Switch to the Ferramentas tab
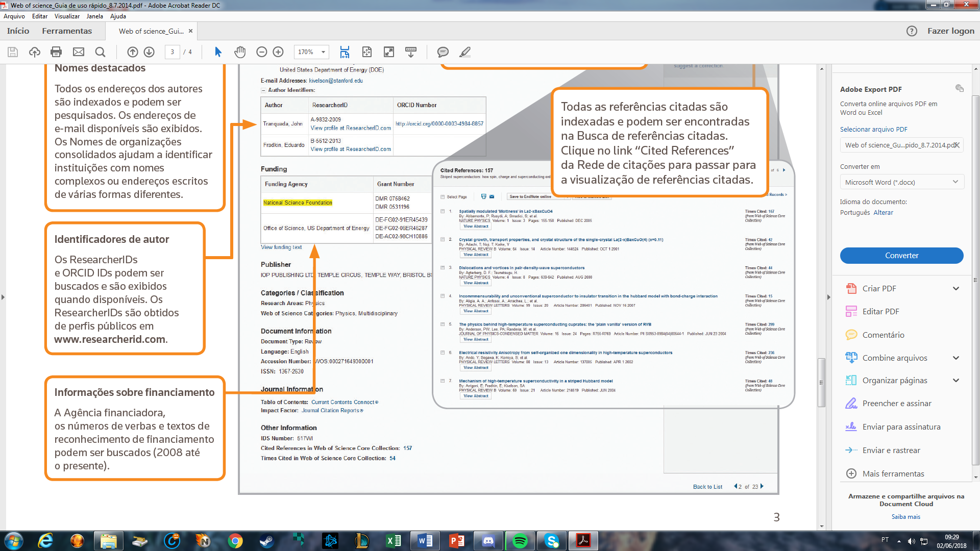980x551 pixels. pyautogui.click(x=67, y=31)
